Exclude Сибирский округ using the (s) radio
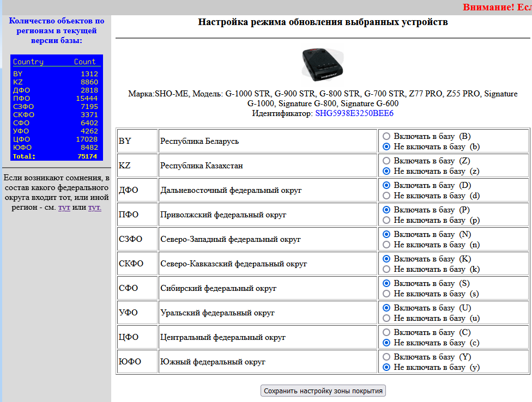The height and width of the screenshot is (402, 532). pyautogui.click(x=386, y=294)
